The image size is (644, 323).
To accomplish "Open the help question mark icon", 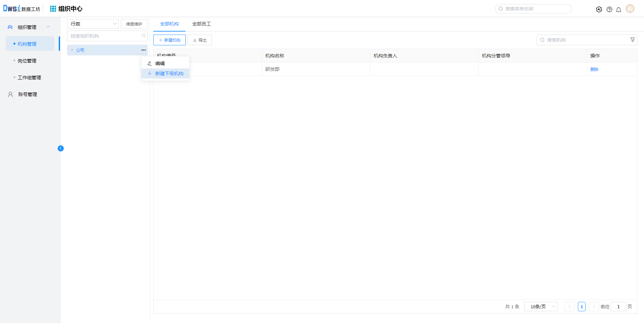I will [x=609, y=9].
